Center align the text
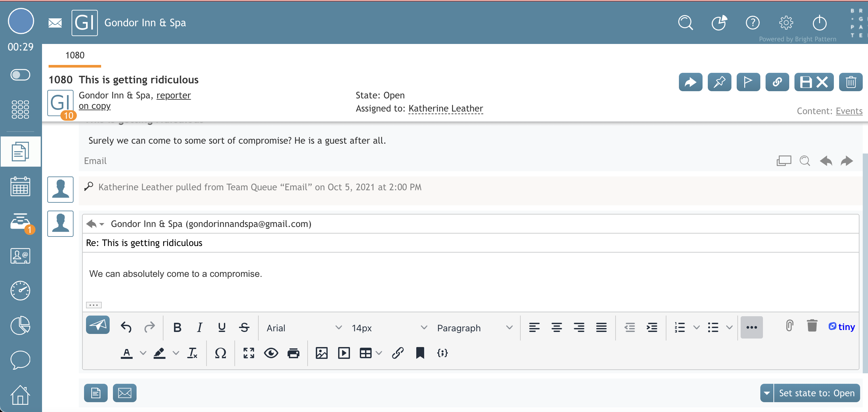 click(556, 327)
